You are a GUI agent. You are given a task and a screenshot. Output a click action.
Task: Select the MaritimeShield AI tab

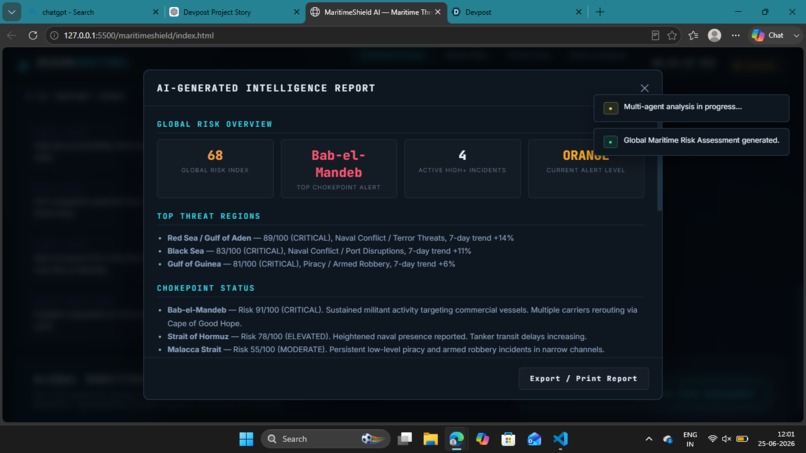[x=377, y=12]
